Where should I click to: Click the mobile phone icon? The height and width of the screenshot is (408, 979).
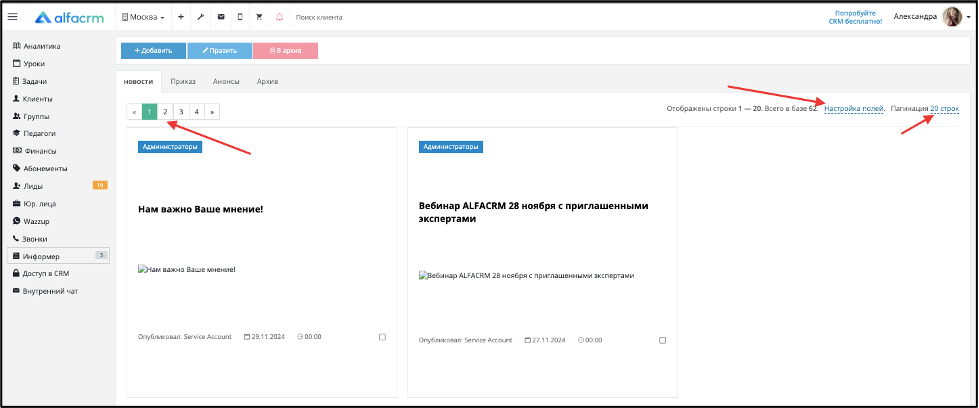tap(240, 17)
